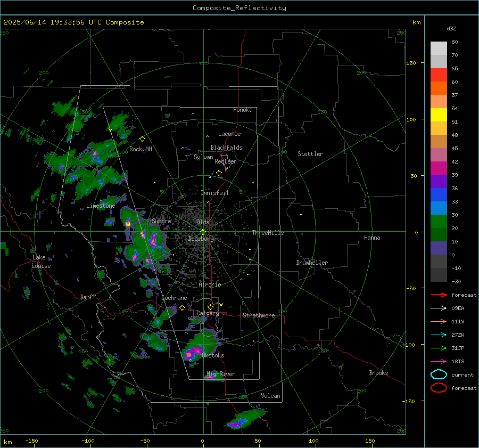Viewport: 479px width, 448px height.
Task: Select the Lake Louise label
Action: (x=42, y=262)
